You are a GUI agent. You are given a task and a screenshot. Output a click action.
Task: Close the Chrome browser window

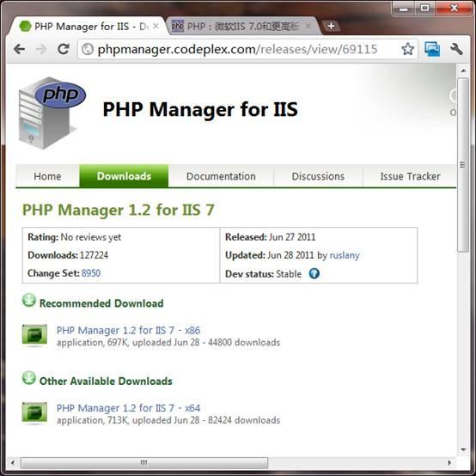point(454,9)
